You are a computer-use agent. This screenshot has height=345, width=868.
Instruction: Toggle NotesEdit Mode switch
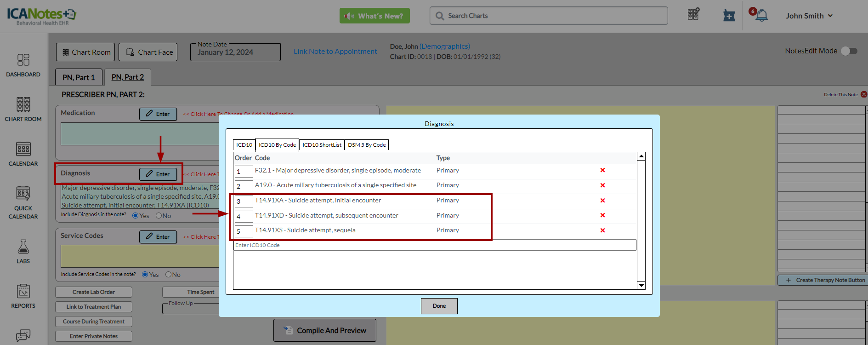[849, 51]
